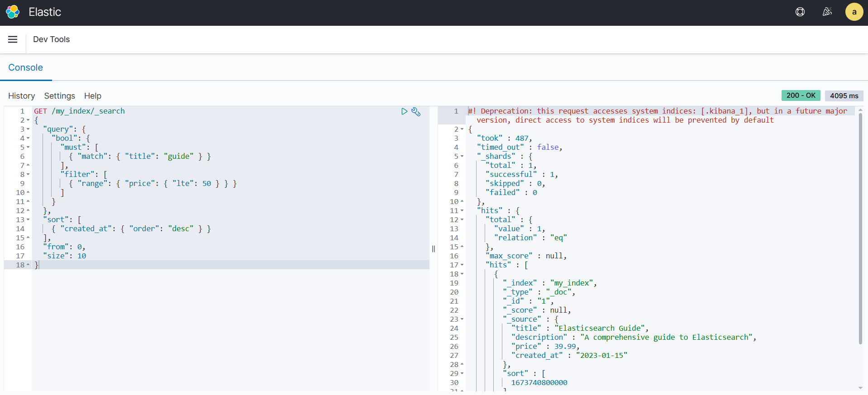Click the "timed_out" : false response line
The width and height of the screenshot is (868, 395).
520,148
